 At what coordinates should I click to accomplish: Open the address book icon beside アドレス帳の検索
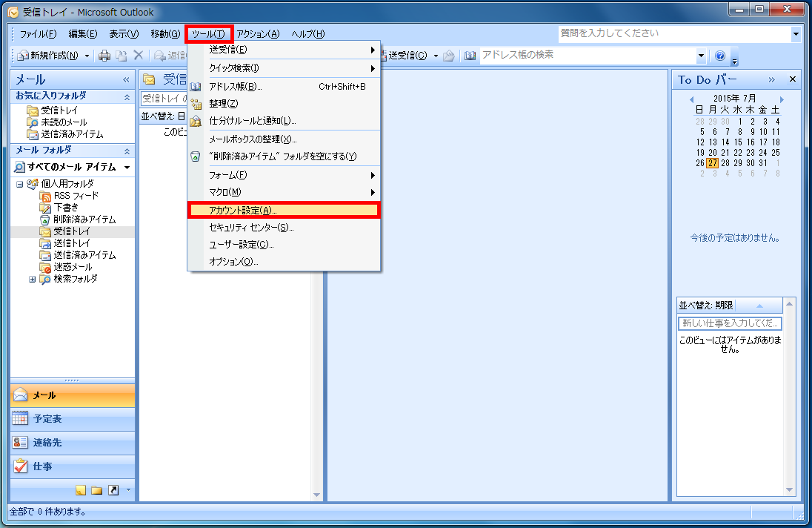point(472,56)
